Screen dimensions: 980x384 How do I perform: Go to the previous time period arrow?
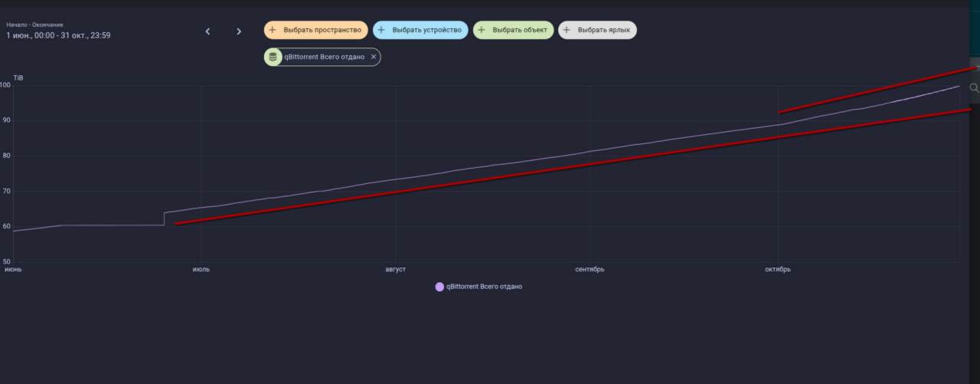tap(207, 31)
